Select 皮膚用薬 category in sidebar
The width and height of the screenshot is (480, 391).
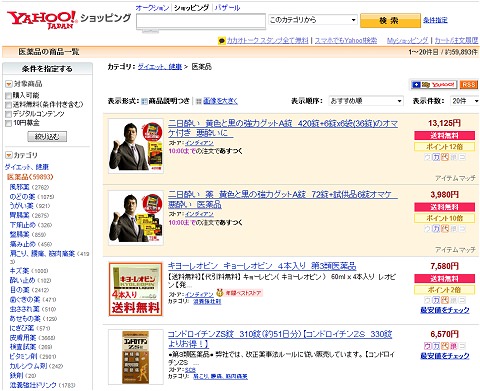22,338
